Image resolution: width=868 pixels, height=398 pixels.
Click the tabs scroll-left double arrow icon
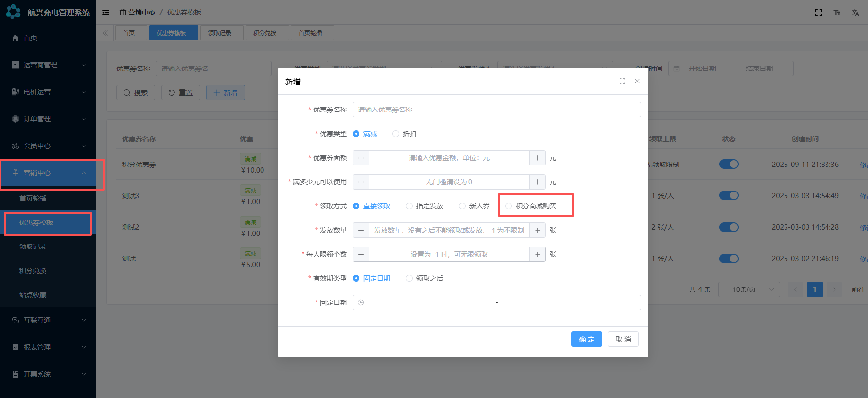tap(105, 33)
